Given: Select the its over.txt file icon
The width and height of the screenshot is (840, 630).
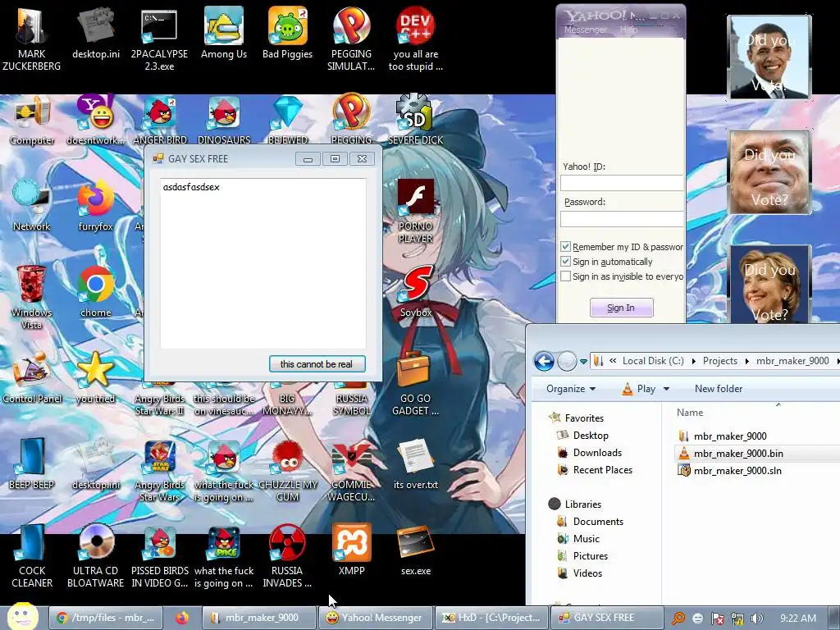Looking at the screenshot, I should pyautogui.click(x=416, y=464).
